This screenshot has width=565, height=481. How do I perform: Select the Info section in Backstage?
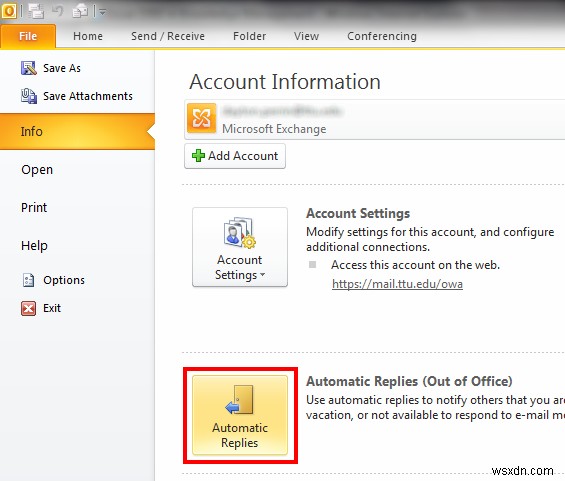pyautogui.click(x=77, y=132)
